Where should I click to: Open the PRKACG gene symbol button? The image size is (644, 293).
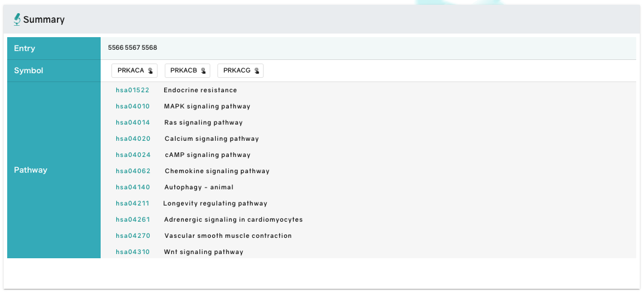pos(240,71)
